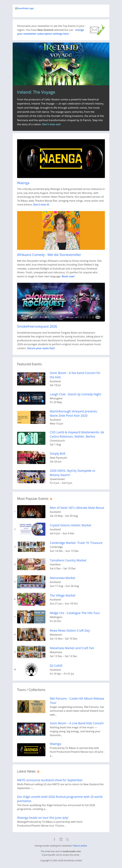Screen dimensions: 122x868
Task: Open the RSS feed icon beside Most Popular Events
Action: point(51,499)
